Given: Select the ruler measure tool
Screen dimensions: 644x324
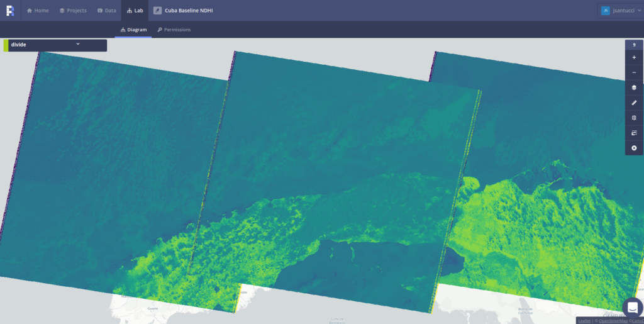Looking at the screenshot, I should tap(634, 103).
